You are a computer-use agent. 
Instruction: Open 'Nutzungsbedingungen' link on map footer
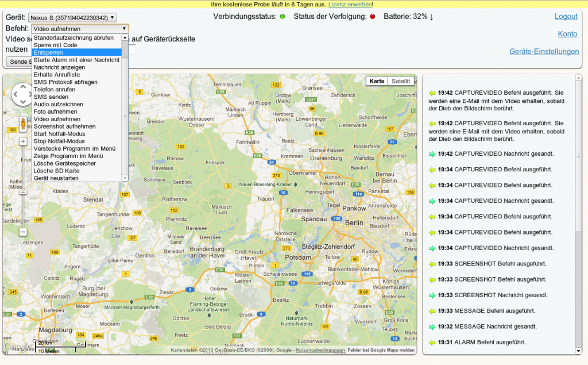point(320,350)
